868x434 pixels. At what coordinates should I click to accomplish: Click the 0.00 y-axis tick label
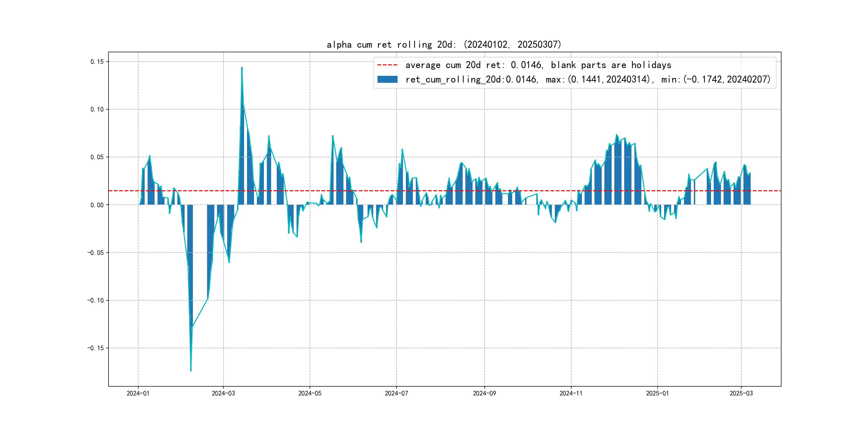(97, 205)
